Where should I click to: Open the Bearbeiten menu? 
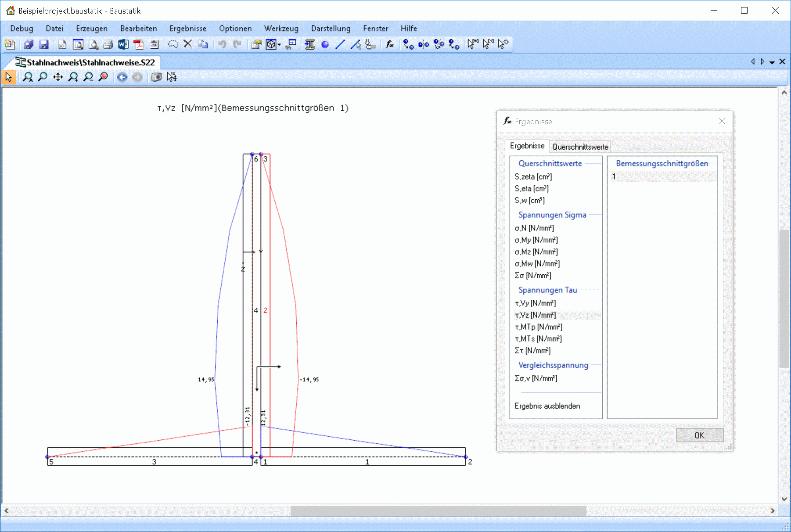pos(139,29)
